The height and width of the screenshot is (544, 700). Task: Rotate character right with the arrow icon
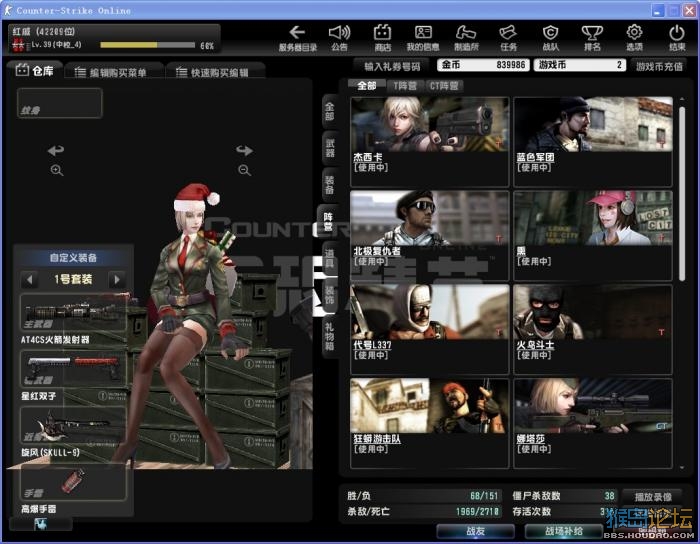tap(244, 150)
